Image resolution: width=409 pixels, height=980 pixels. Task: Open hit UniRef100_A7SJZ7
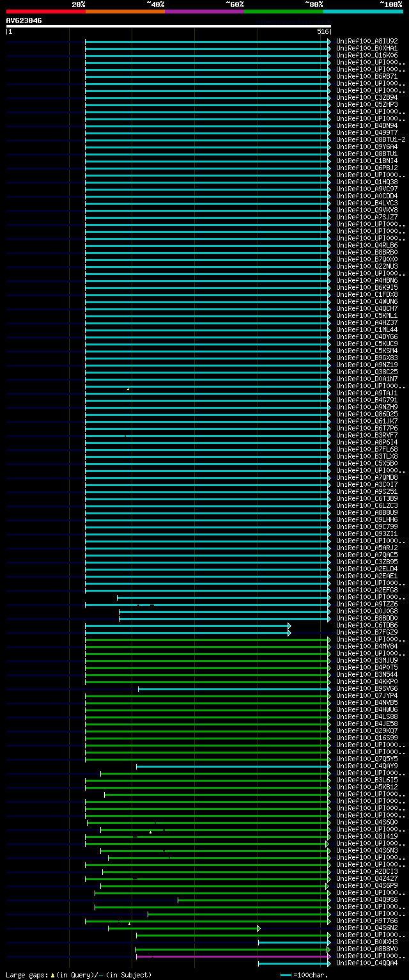(x=367, y=217)
